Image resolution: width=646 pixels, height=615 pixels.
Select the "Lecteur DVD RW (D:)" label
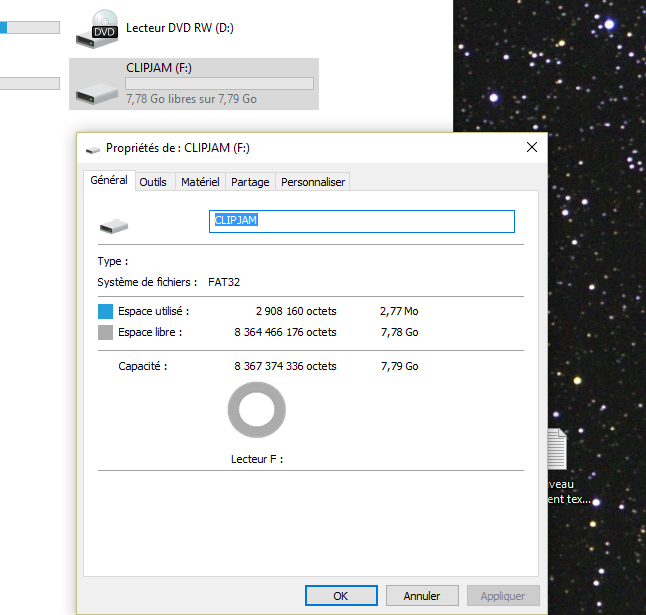click(180, 28)
